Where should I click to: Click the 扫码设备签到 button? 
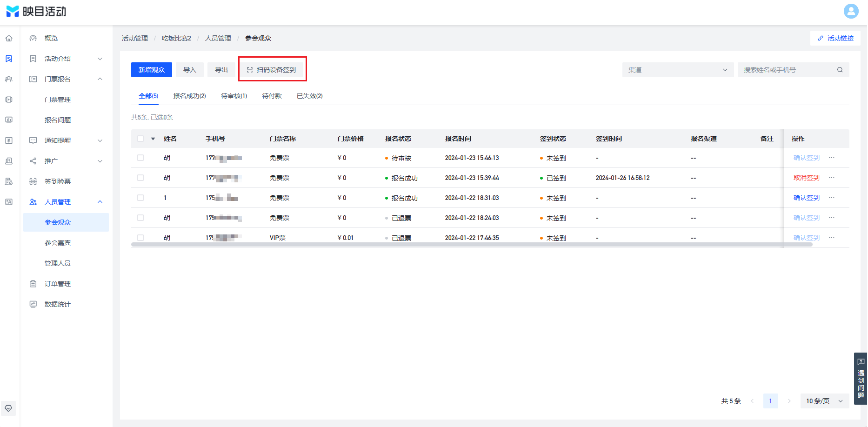point(272,70)
